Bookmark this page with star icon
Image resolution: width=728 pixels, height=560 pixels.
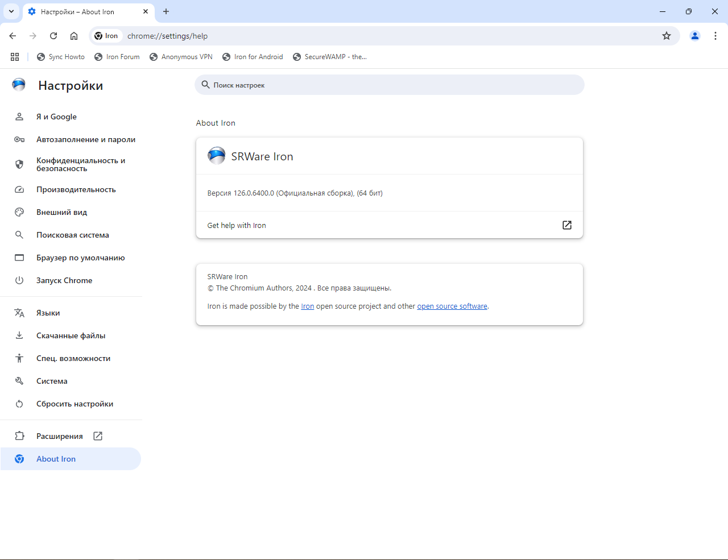(x=667, y=36)
